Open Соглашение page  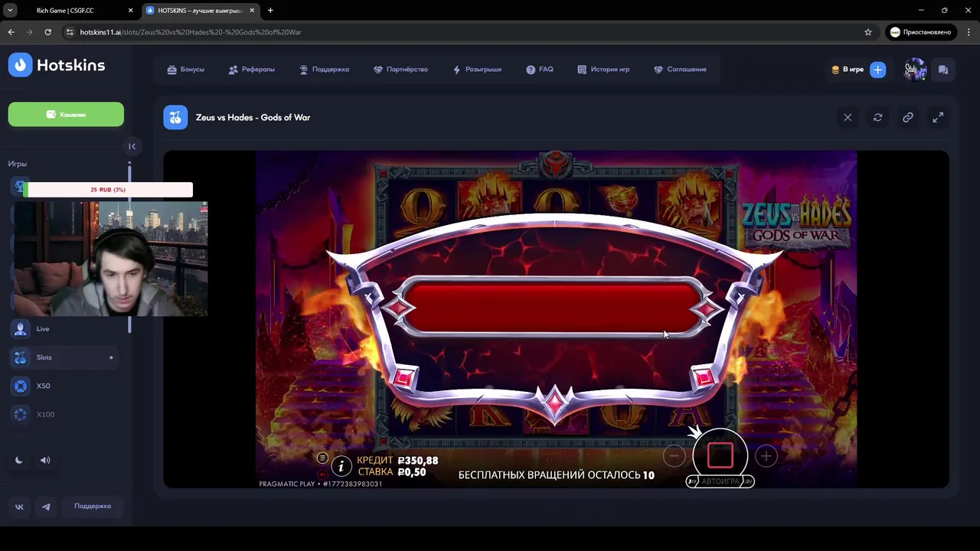(680, 69)
